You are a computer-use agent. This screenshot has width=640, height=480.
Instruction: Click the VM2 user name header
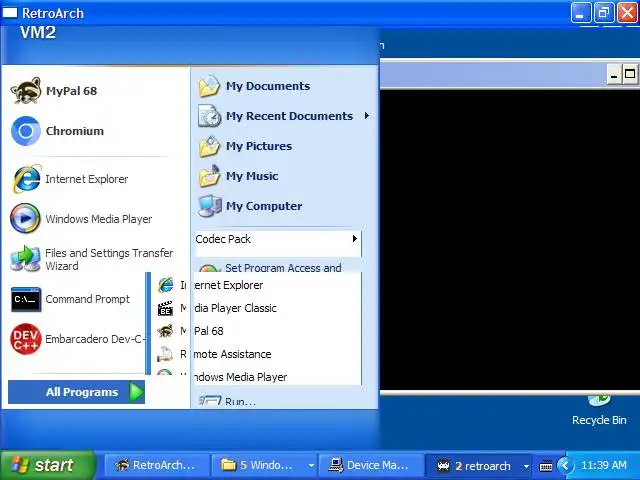(38, 32)
